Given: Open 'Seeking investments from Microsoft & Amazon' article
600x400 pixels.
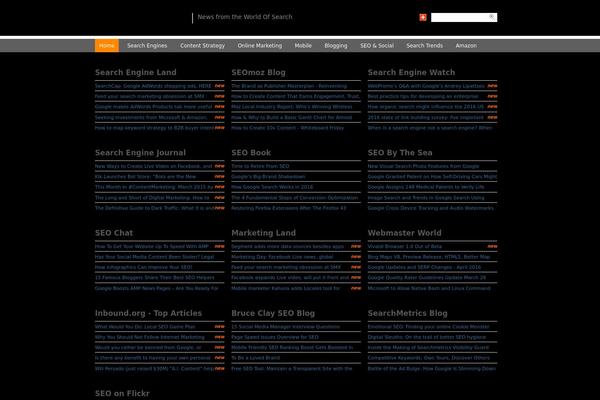Looking at the screenshot, I should 151,118.
